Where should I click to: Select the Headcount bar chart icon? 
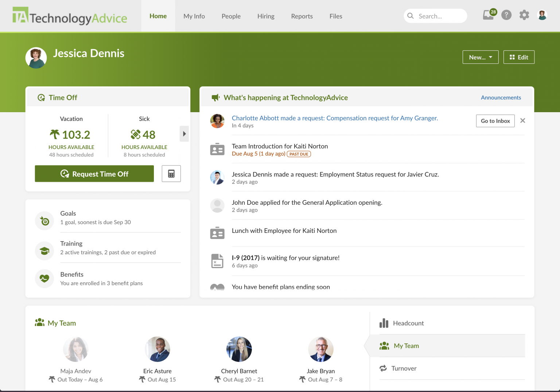click(x=384, y=323)
